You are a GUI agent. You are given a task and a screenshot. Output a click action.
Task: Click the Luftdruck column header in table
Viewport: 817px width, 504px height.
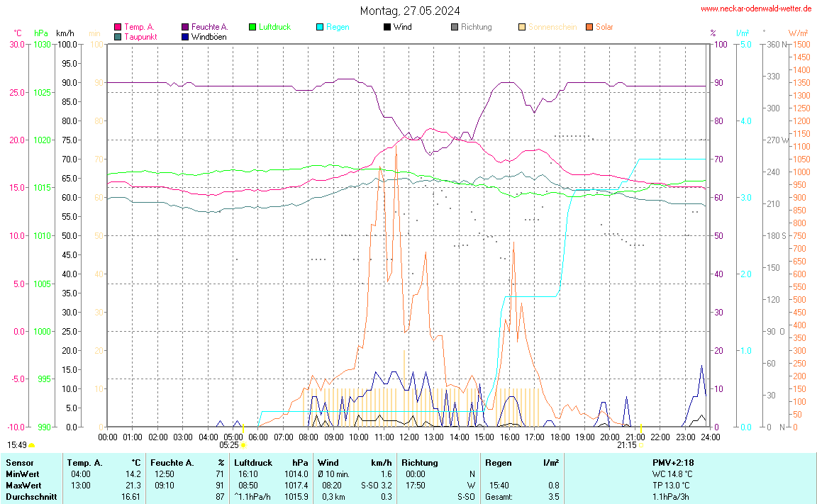253,463
